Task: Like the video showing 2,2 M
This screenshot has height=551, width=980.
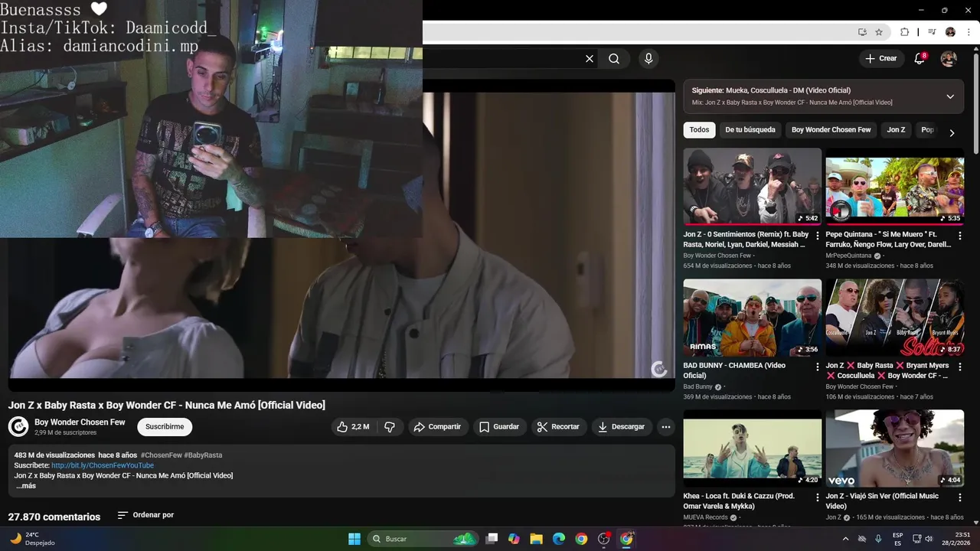Action: pyautogui.click(x=353, y=427)
